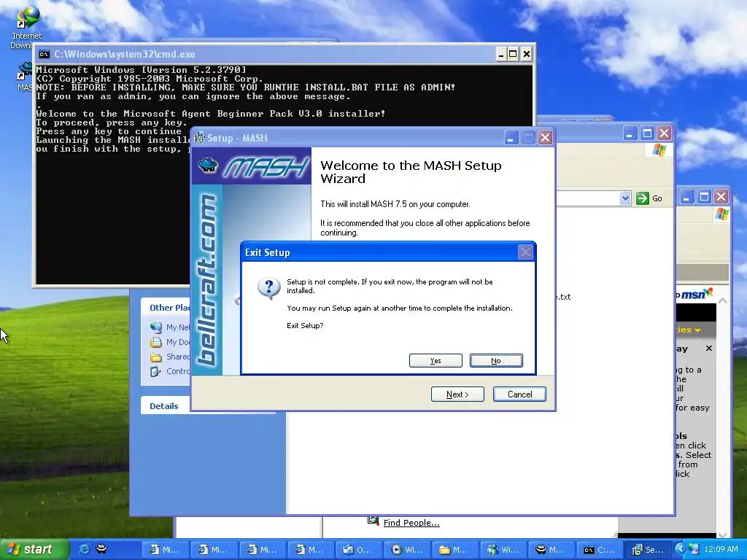The height and width of the screenshot is (560, 747).
Task: Switch to Se... Setup taskbar button
Action: [x=648, y=550]
